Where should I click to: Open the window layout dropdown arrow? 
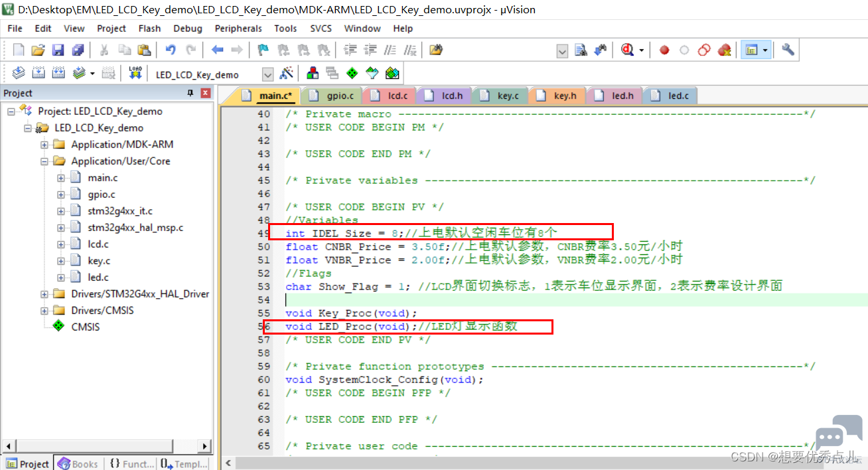click(764, 50)
